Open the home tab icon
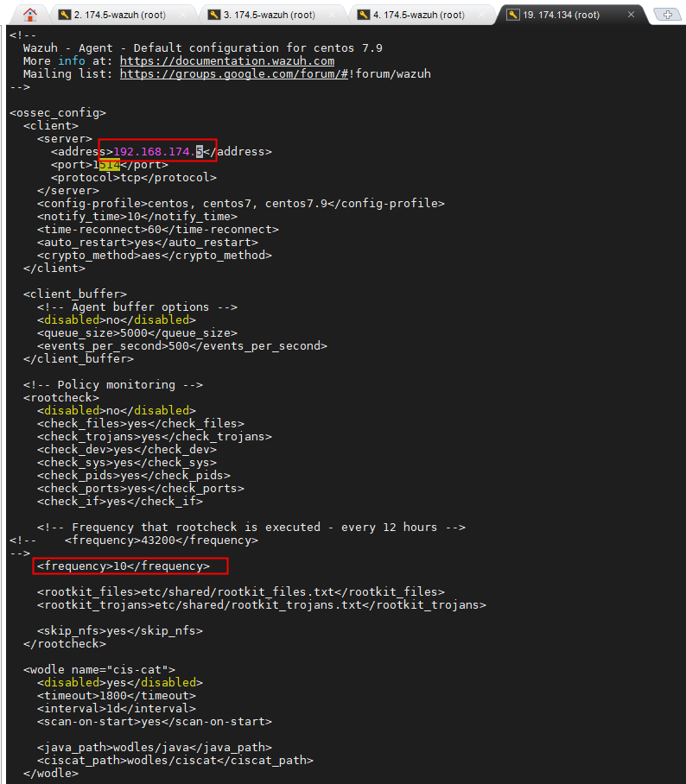 point(30,15)
